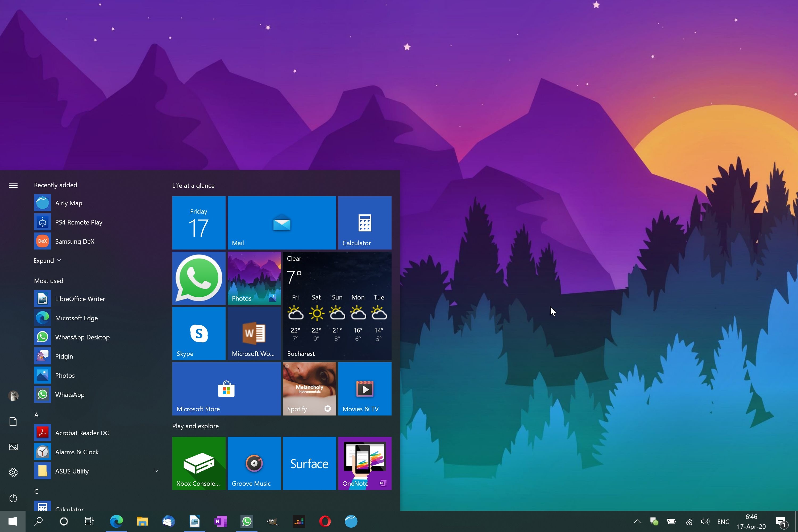Open the Start menu hamburger navigation
This screenshot has width=798, height=532.
[13, 185]
